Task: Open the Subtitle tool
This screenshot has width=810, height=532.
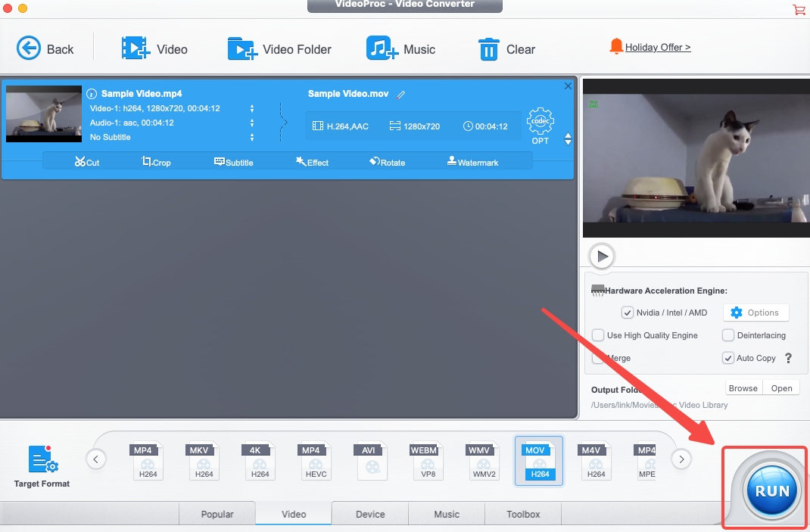Action: click(233, 162)
